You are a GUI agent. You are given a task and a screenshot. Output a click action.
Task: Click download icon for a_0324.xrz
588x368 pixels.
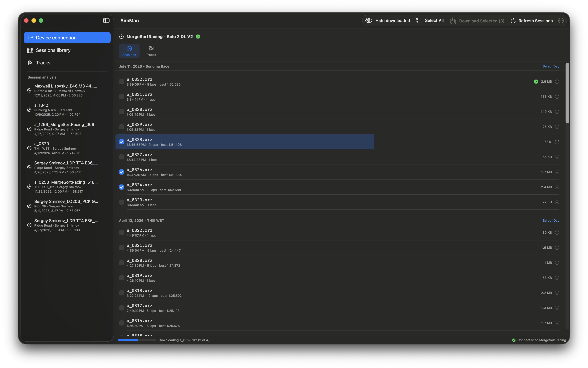557,187
